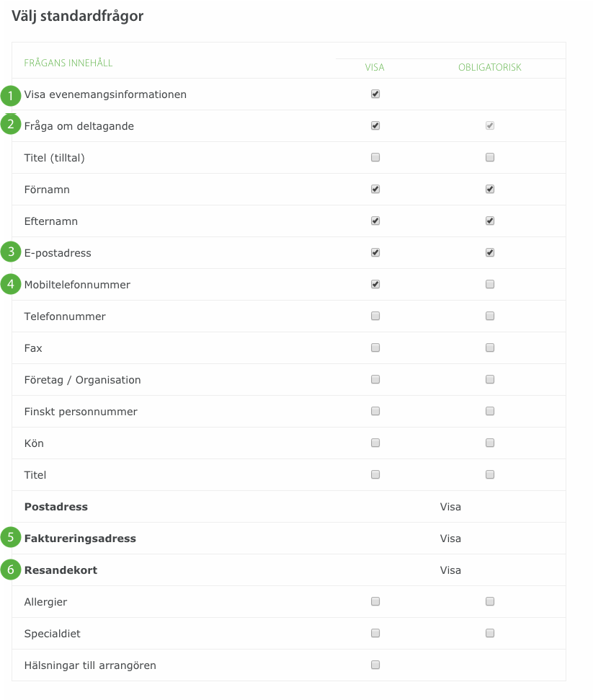Viewport: 593px width, 700px height.
Task: Show the Faktureringsadress fields
Action: pos(450,539)
